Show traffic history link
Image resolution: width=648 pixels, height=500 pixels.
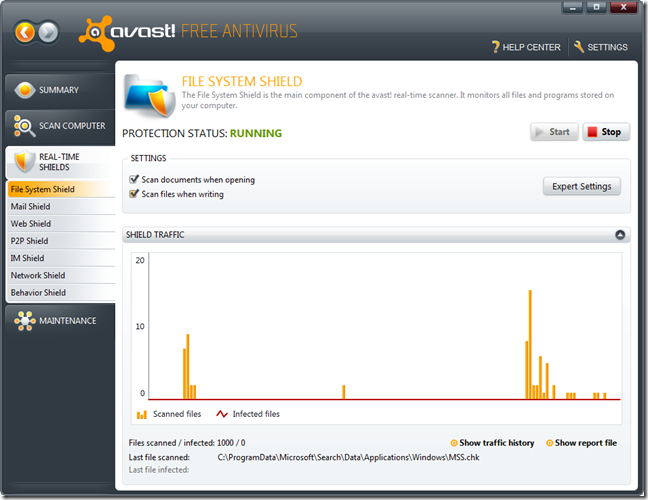click(x=492, y=443)
